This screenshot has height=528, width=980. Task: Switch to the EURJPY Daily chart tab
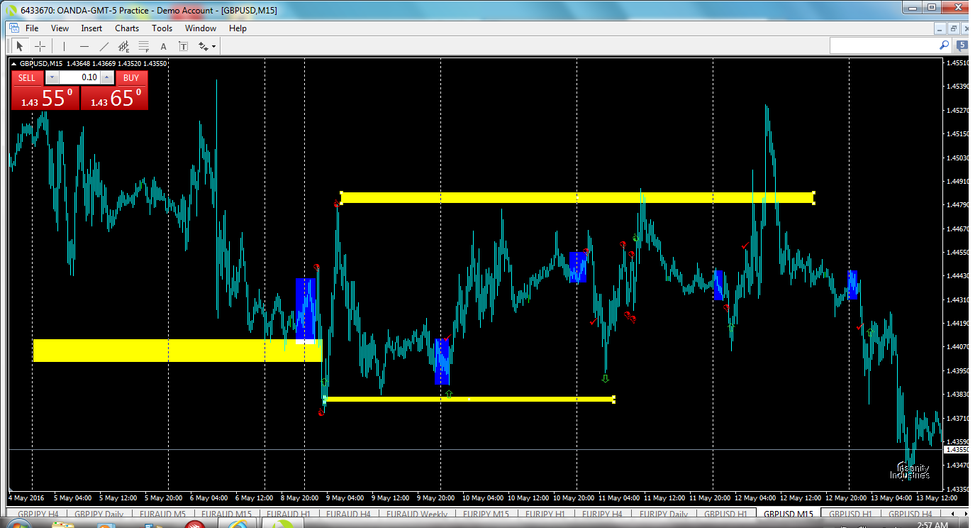[x=664, y=515]
